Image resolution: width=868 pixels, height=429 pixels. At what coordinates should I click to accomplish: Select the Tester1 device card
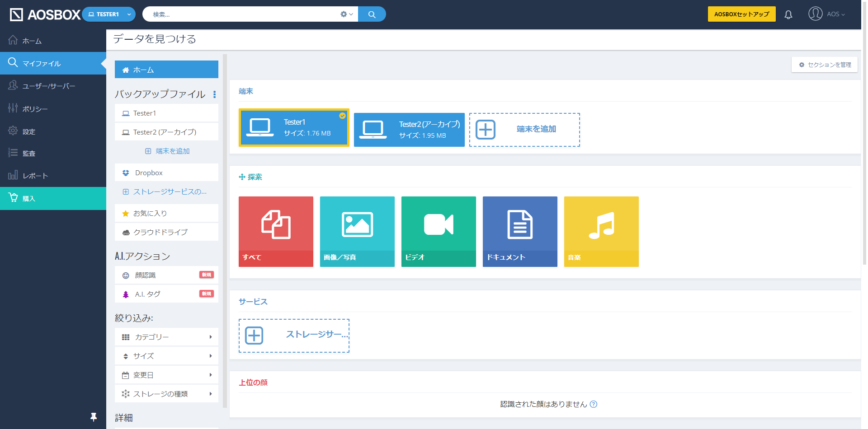(x=294, y=128)
